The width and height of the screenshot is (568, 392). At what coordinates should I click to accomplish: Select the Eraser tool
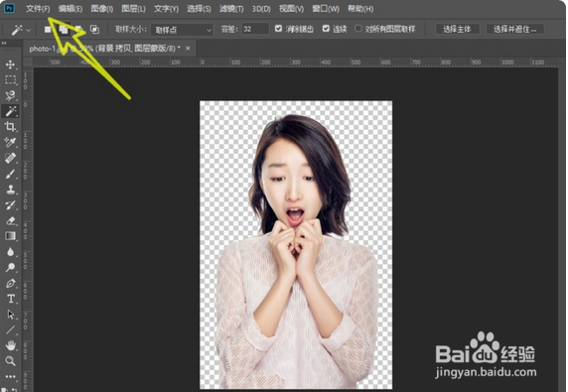click(10, 220)
